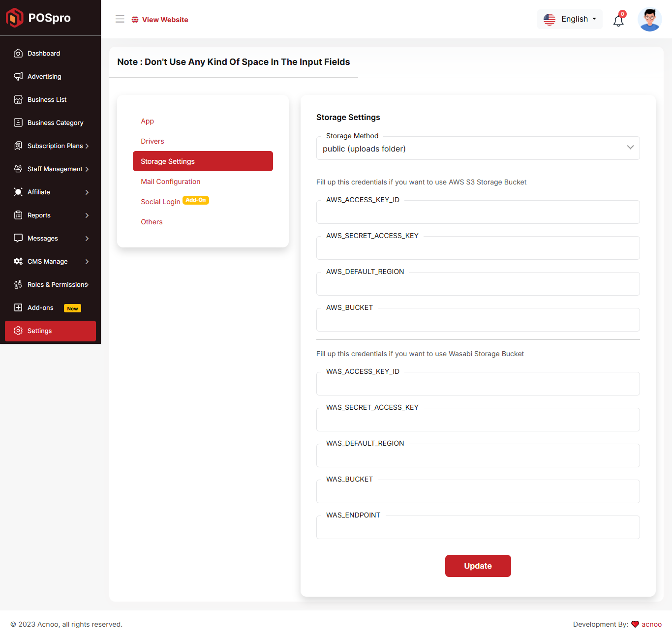
Task: Expand the Subscription Plans submenu chevron
Action: tap(87, 146)
